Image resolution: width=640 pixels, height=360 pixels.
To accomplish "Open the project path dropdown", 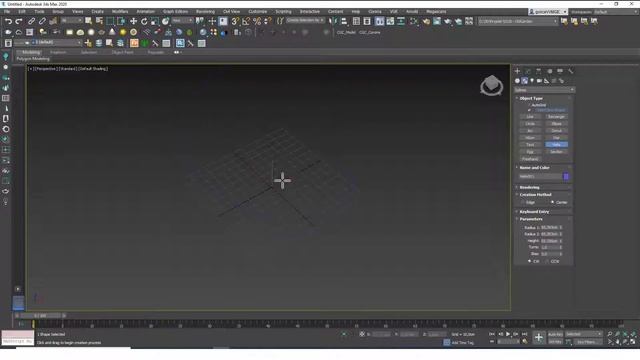I will pos(518,21).
